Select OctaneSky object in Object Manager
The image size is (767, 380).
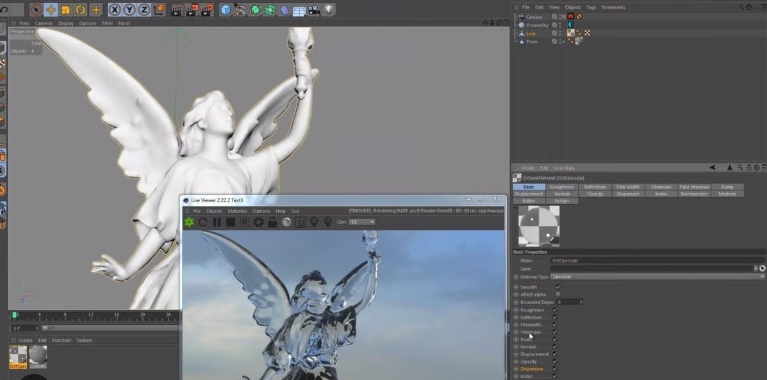click(537, 25)
